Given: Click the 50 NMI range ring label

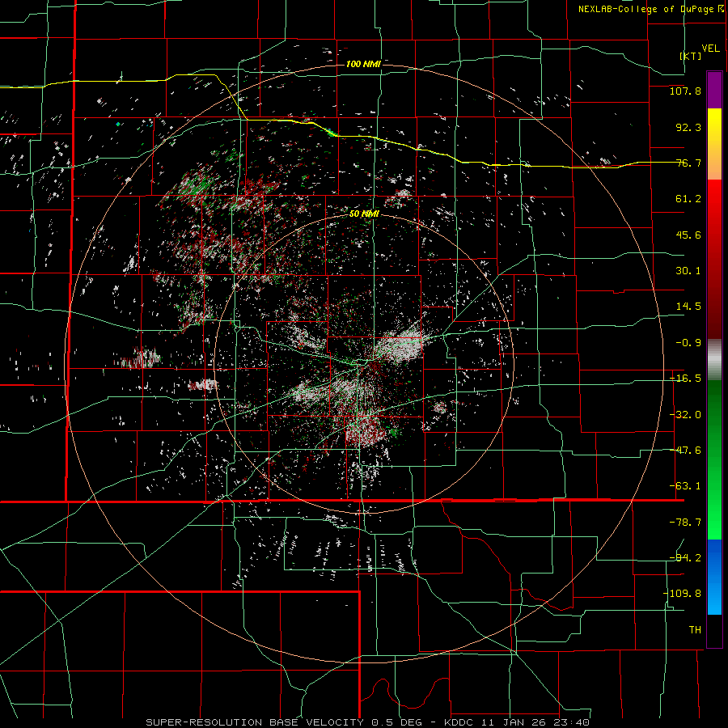Looking at the screenshot, I should click(364, 214).
